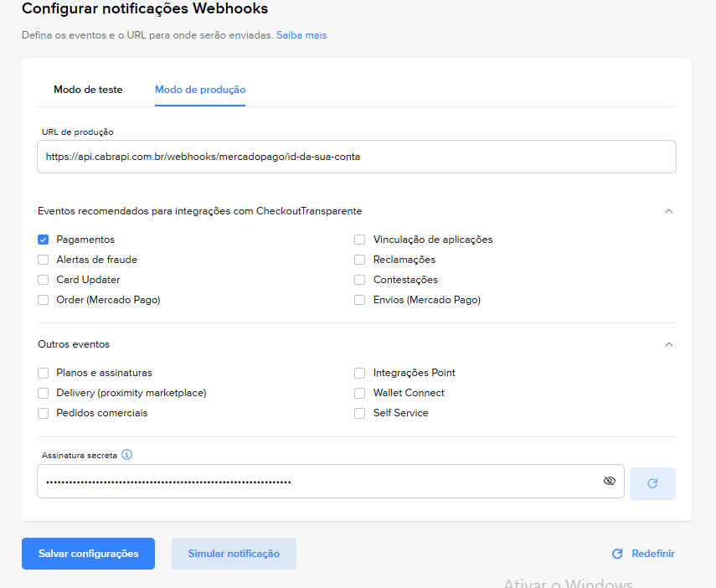Switch to Modo de teste tab
The image size is (716, 588).
pos(88,90)
